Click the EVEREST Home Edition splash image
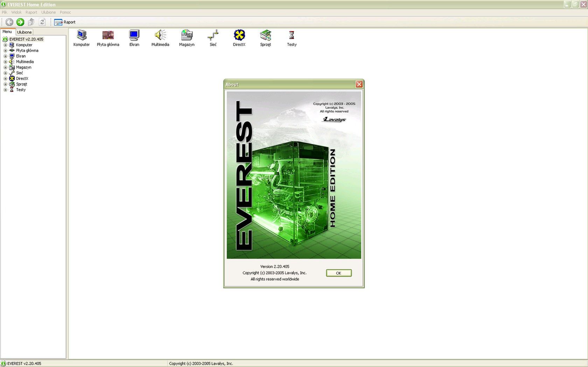Image resolution: width=588 pixels, height=367 pixels. tap(294, 175)
